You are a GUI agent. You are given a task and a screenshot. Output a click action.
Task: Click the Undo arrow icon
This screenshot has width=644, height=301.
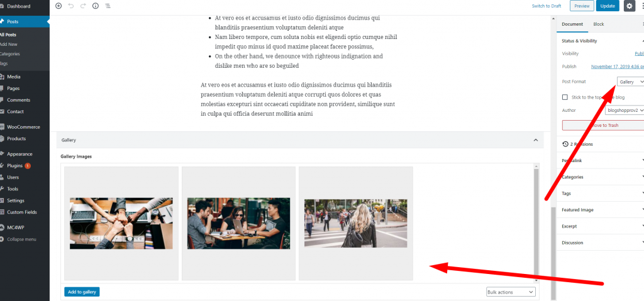[70, 6]
